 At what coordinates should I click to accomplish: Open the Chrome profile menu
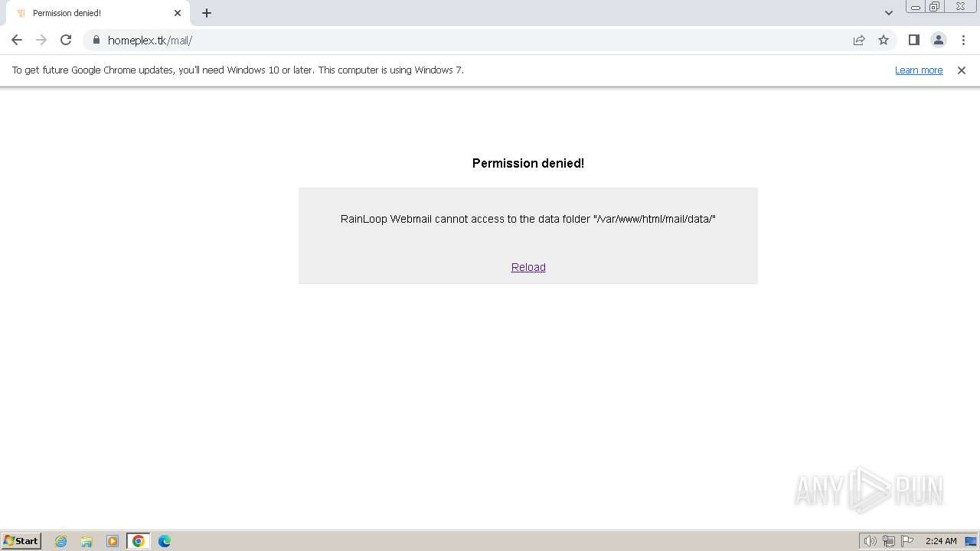point(938,40)
